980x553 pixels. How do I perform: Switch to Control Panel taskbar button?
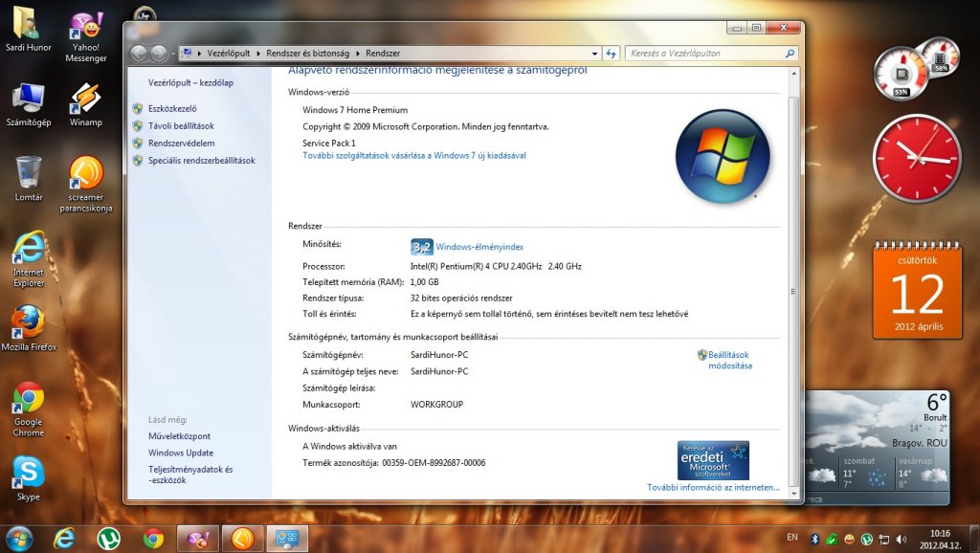click(288, 539)
